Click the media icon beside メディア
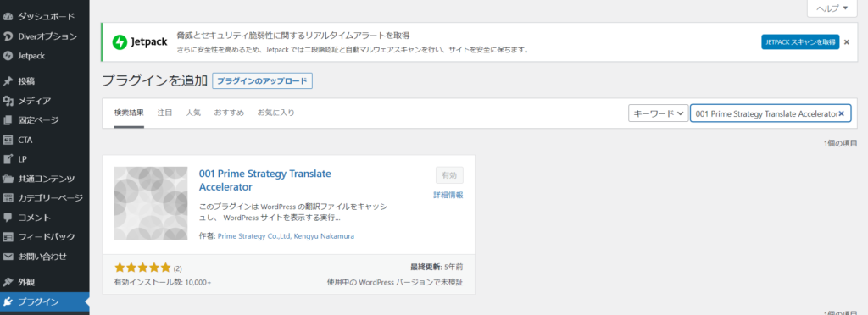Viewport: 868px width, 315px height. (8, 101)
